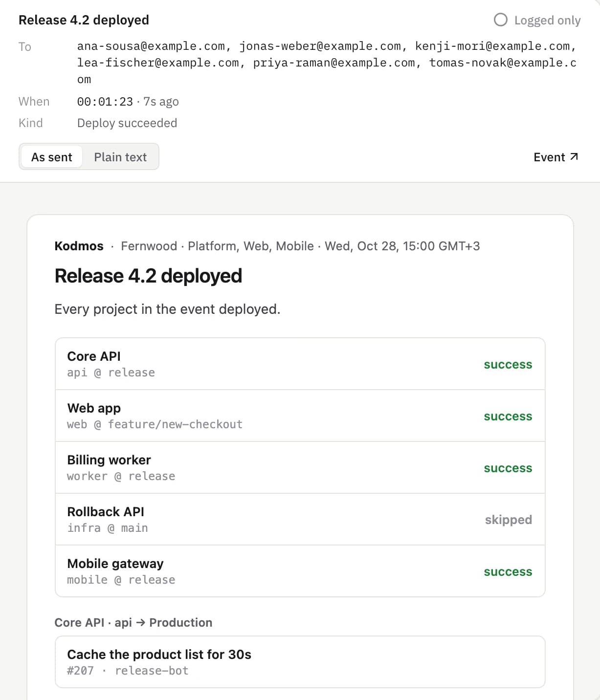The height and width of the screenshot is (700, 600).
Task: Click 'Every project in the event deployed.'
Action: 167,309
